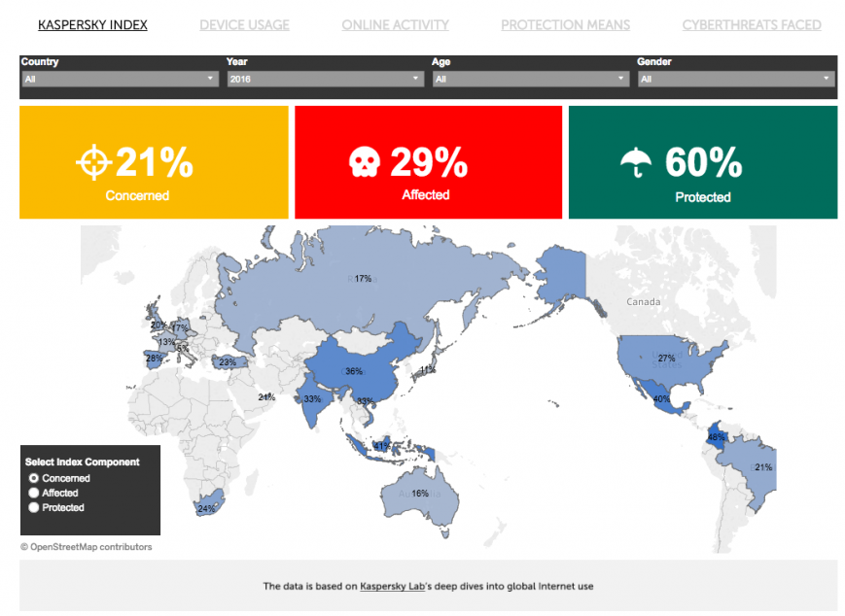Click the United Kingdom 20% label
This screenshot has height=616, width=845.
coord(158,325)
